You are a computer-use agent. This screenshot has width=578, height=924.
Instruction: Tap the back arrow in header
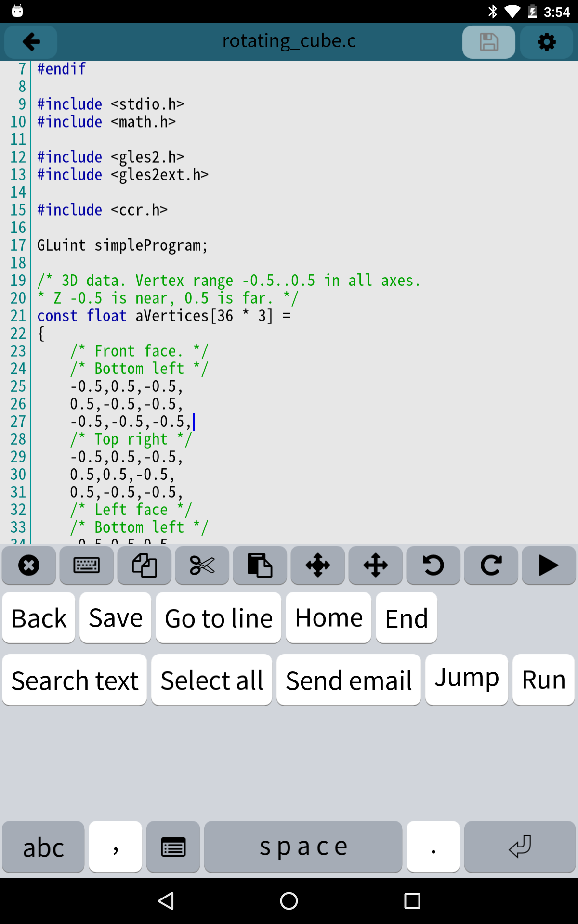(31, 42)
